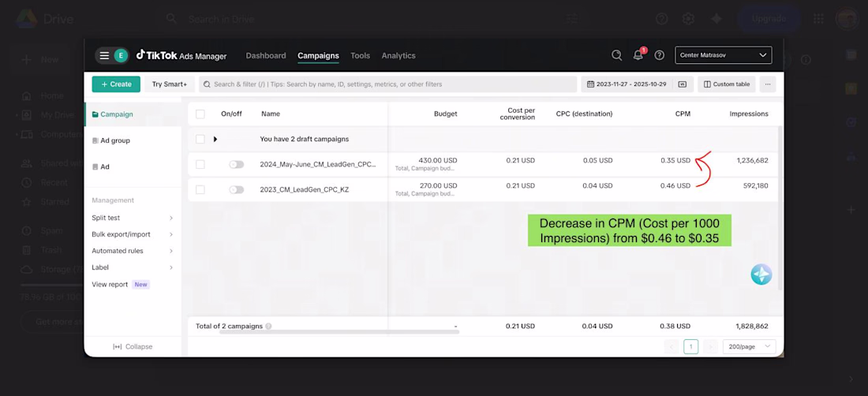
Task: Open Tasks icon in Drive side panel
Action: [851, 122]
